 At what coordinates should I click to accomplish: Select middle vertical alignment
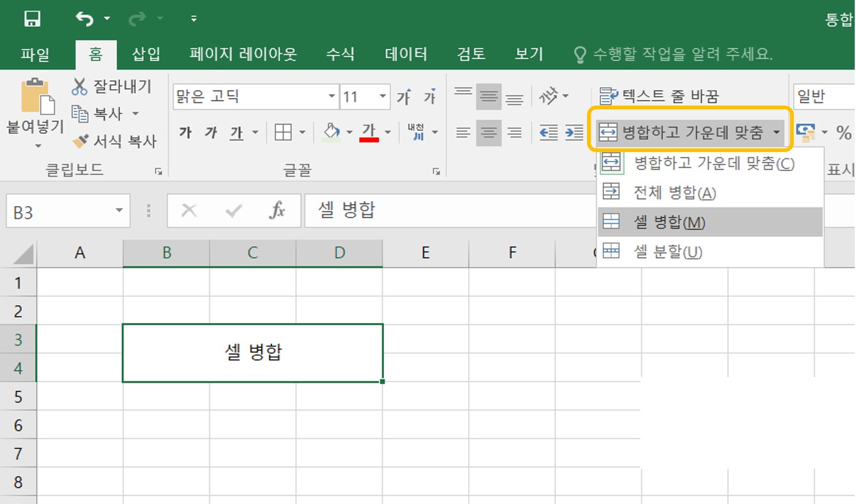[489, 97]
